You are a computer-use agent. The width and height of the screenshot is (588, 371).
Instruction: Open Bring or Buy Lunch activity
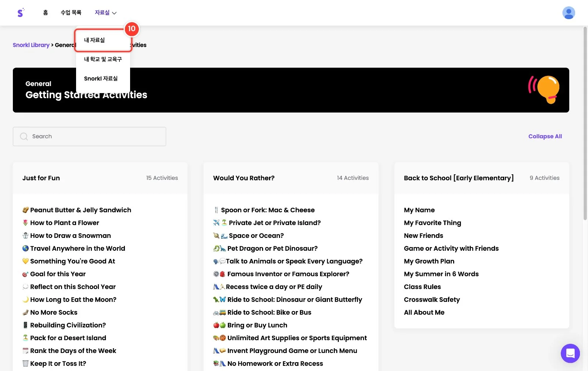250,325
